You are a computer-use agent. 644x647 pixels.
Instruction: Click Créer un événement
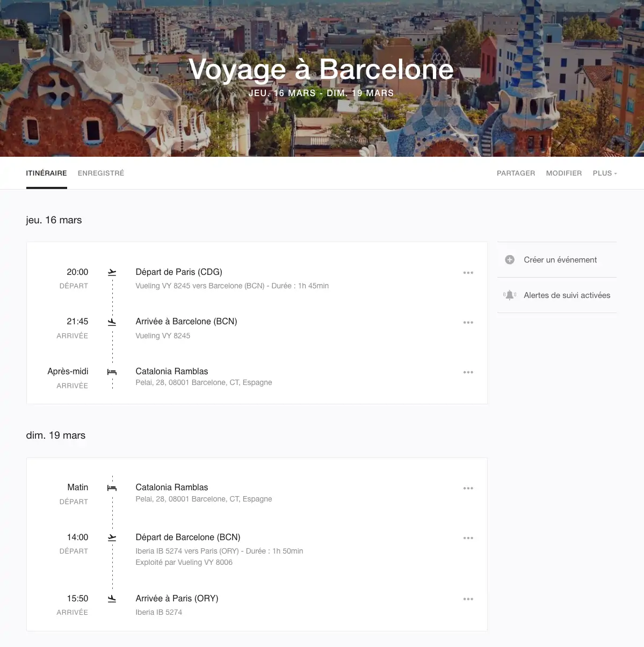[x=560, y=260]
